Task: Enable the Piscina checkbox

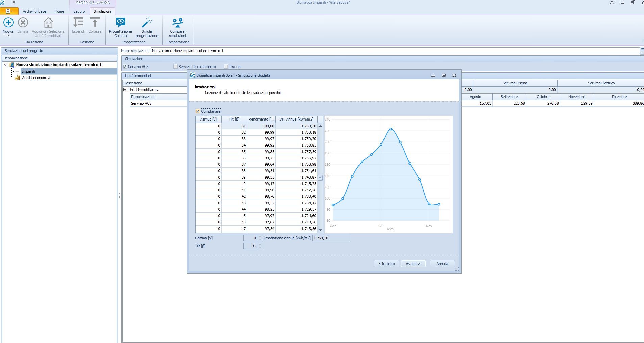Action: pyautogui.click(x=226, y=67)
